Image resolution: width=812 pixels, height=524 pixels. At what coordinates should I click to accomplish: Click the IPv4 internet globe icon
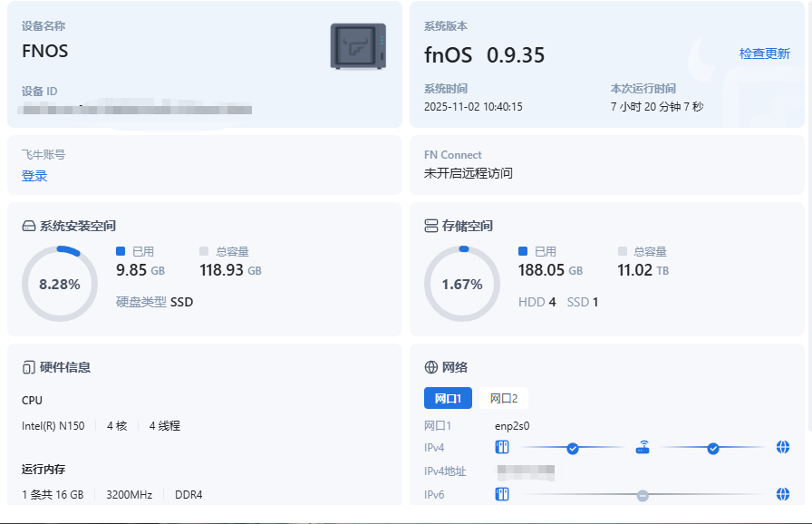783,447
